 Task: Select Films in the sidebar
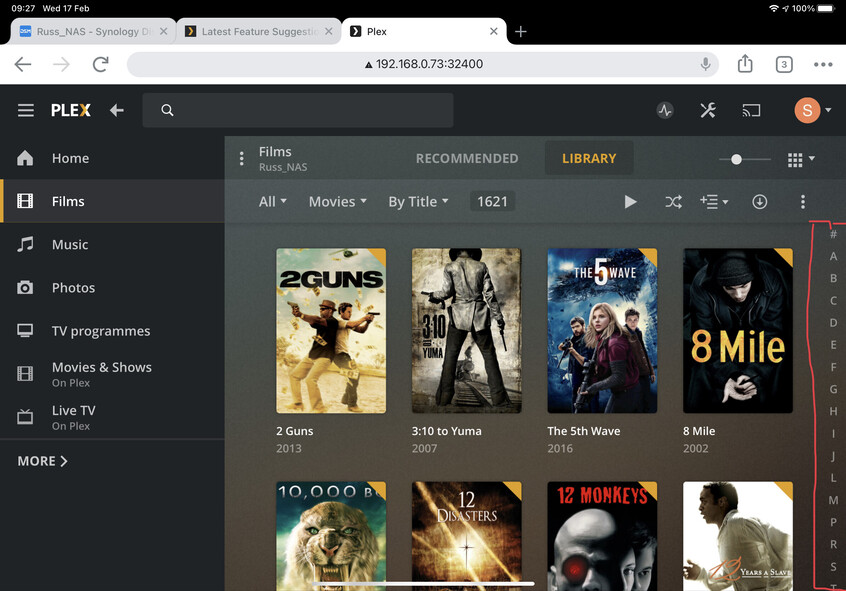(x=112, y=201)
